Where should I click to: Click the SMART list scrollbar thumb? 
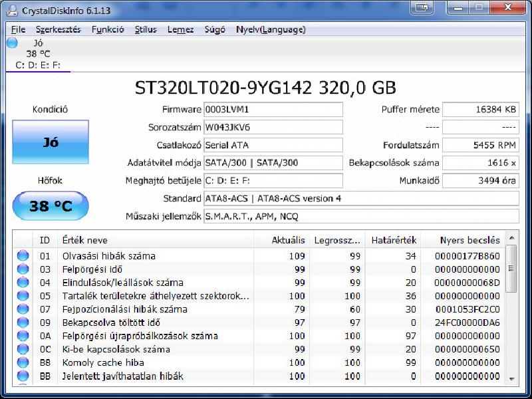[x=511, y=269]
